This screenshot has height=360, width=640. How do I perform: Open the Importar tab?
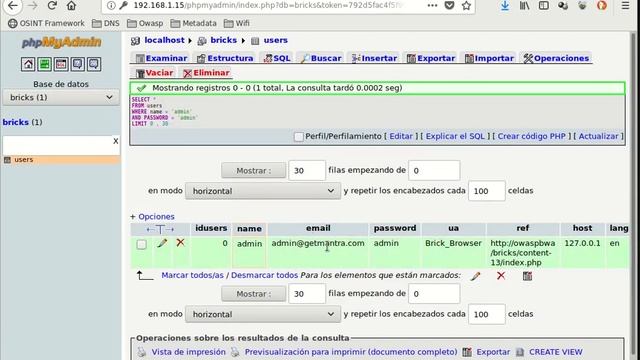coord(489,58)
